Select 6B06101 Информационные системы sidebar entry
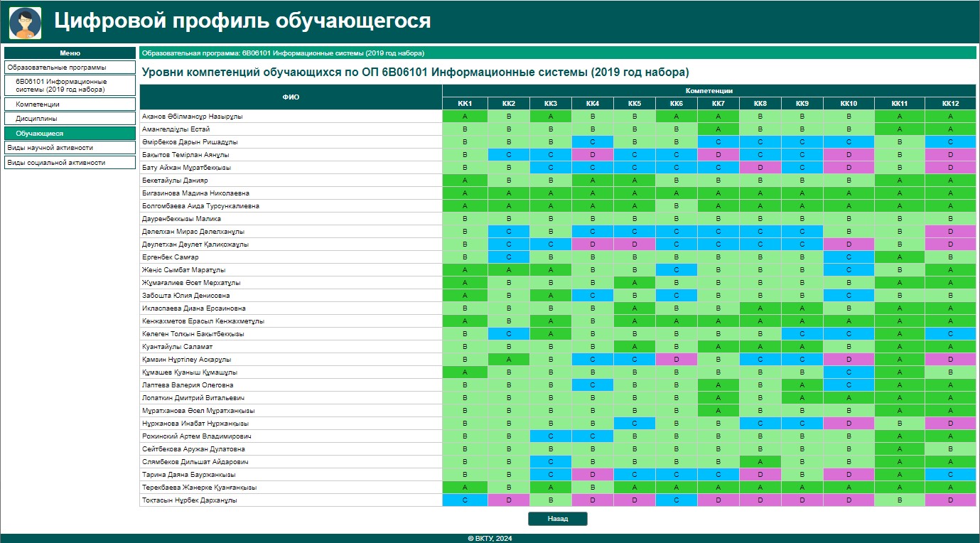Image resolution: width=980 pixels, height=543 pixels. (x=70, y=86)
